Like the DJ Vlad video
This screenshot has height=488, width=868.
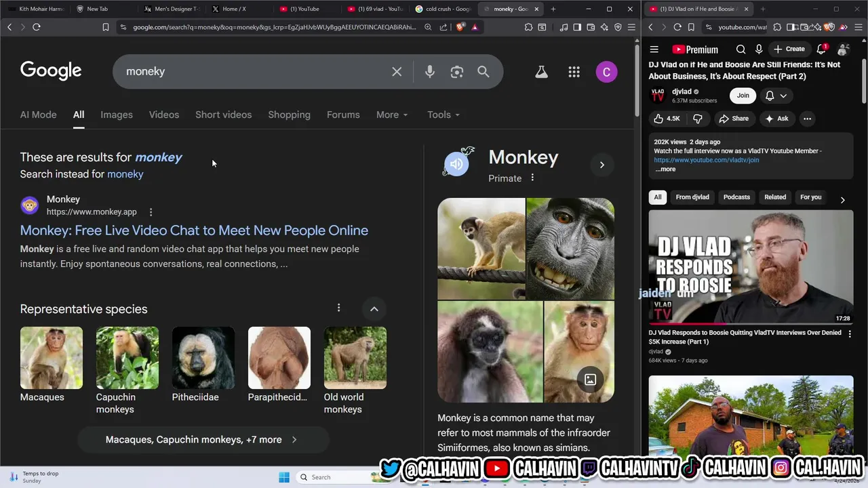coord(667,119)
